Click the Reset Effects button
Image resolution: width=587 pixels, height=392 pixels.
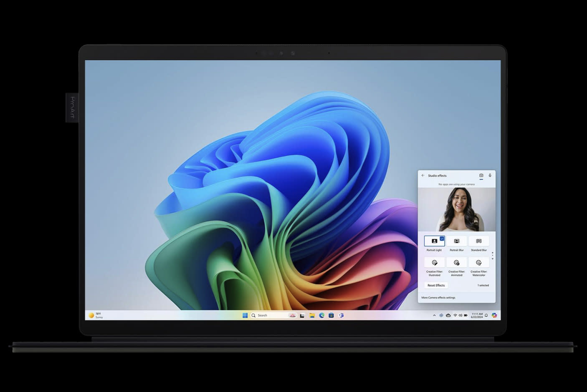436,285
